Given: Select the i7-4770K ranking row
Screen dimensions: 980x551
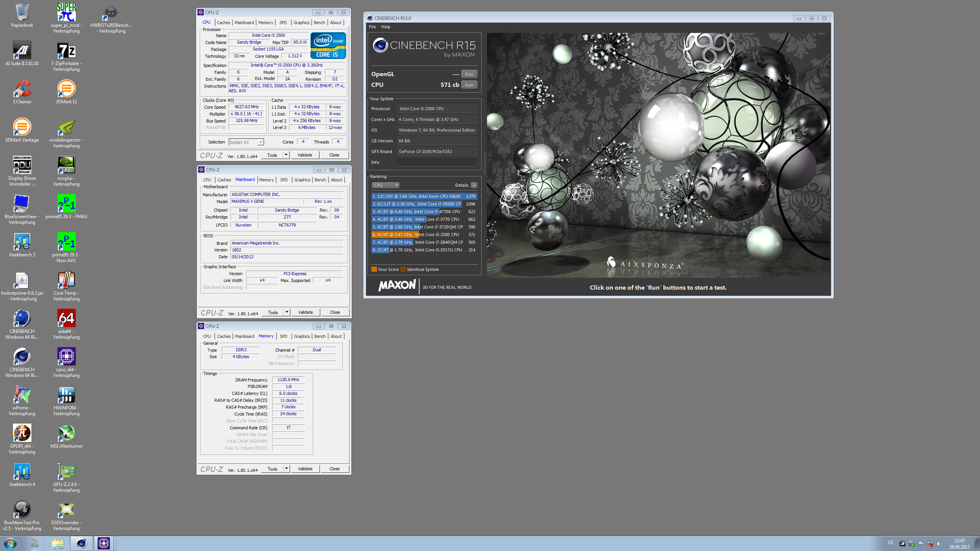Looking at the screenshot, I should pos(424,212).
